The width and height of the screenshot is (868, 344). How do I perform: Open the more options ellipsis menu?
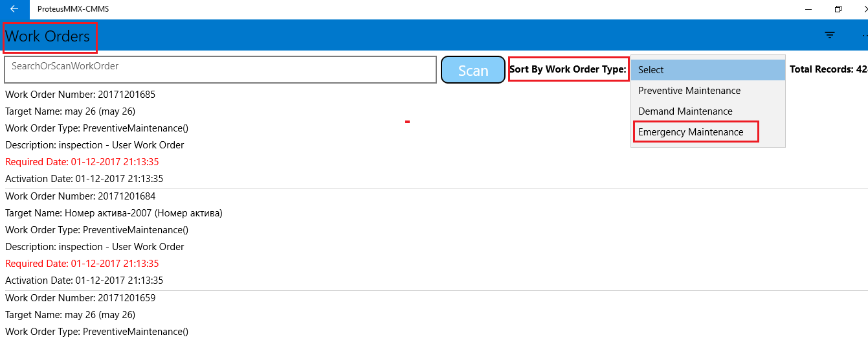click(x=864, y=35)
